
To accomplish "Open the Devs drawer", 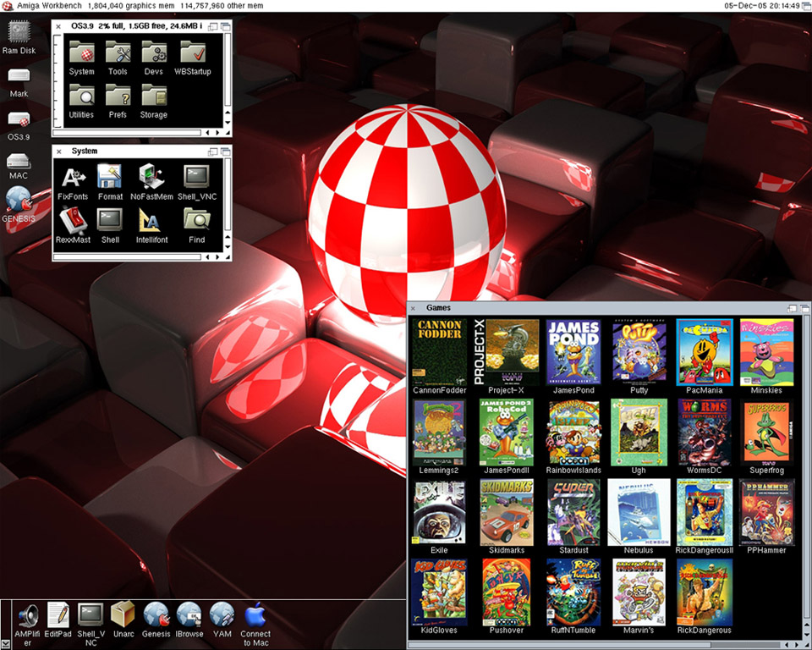I will coord(154,53).
